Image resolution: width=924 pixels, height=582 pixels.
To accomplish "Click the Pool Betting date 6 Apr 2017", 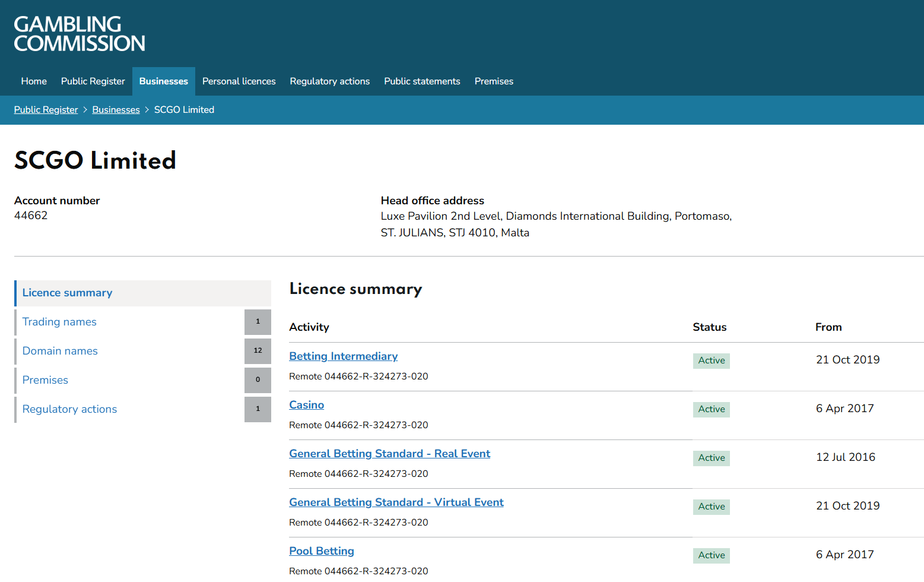I will 845,555.
